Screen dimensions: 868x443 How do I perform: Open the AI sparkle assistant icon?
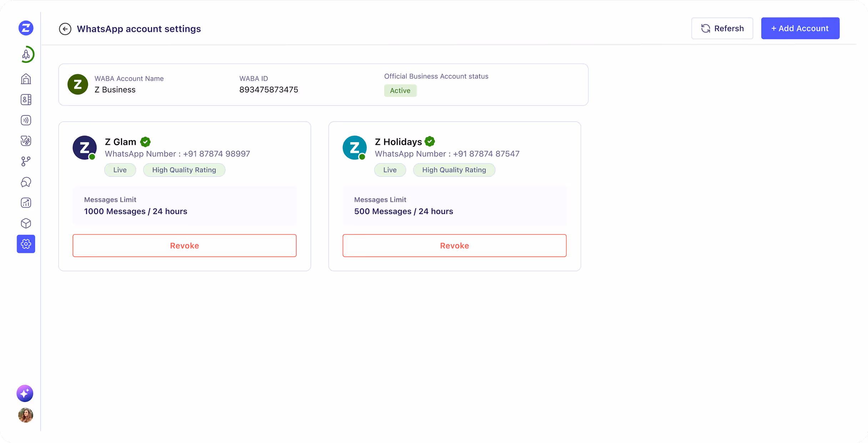tap(25, 393)
